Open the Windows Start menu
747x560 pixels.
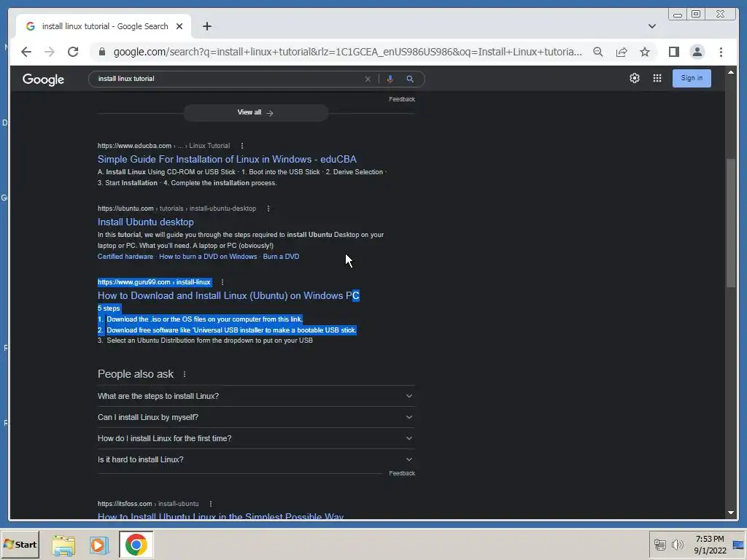point(20,544)
